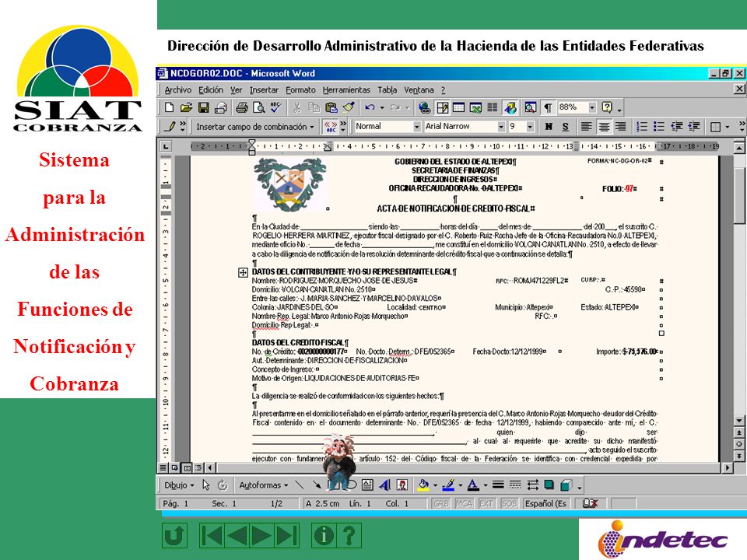The width and height of the screenshot is (747, 560).
Task: Open the borders dropdown arrow
Action: point(727,127)
